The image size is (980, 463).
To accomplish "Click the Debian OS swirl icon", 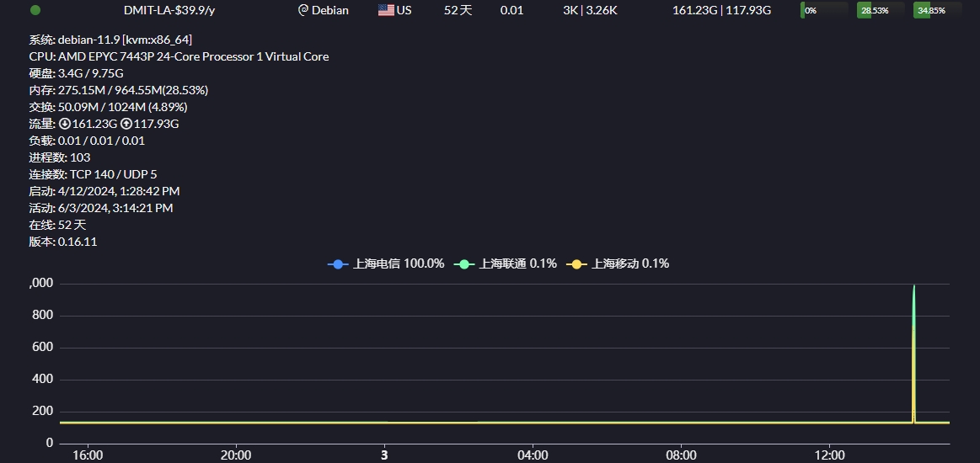I will pyautogui.click(x=303, y=10).
